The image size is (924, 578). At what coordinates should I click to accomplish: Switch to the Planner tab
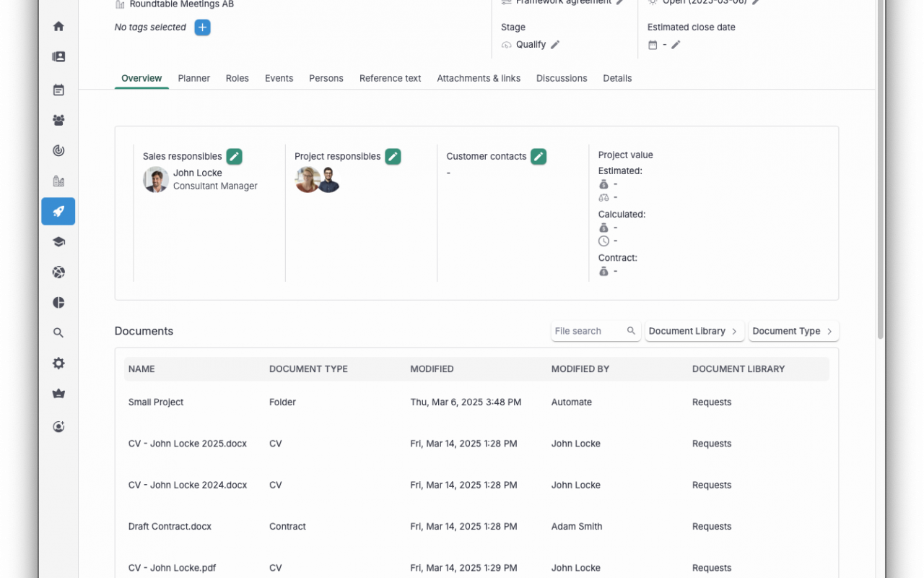pos(193,78)
